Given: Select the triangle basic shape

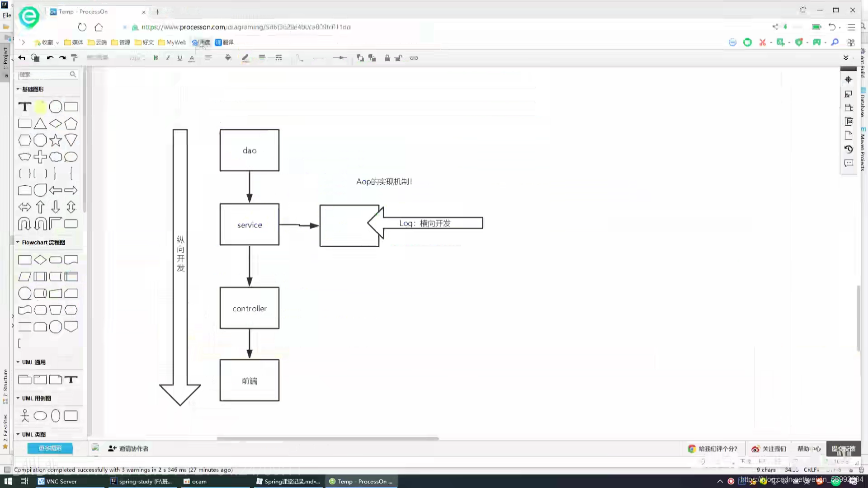Looking at the screenshot, I should point(40,123).
